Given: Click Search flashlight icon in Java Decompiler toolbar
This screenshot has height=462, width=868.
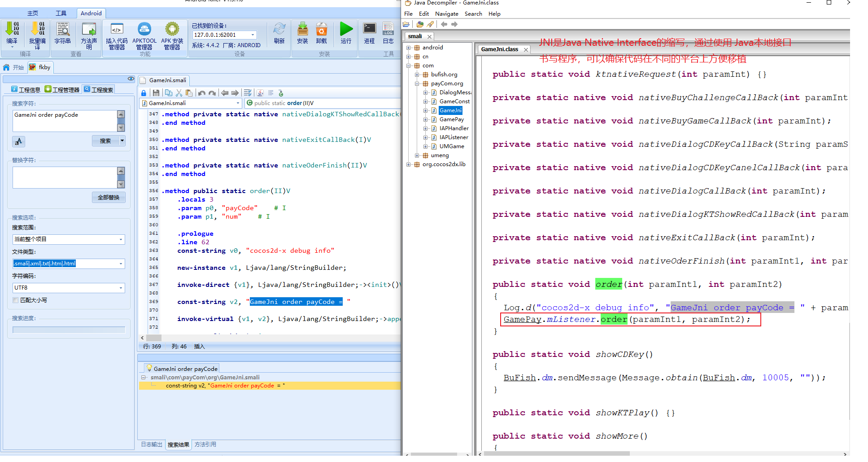Looking at the screenshot, I should pyautogui.click(x=431, y=24).
